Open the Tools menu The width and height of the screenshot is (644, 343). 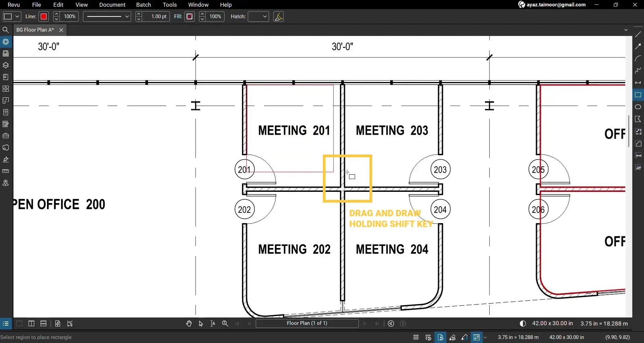(169, 5)
